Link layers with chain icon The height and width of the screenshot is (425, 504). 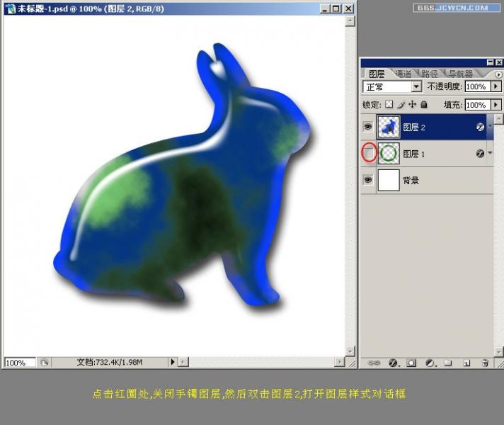[x=374, y=363]
